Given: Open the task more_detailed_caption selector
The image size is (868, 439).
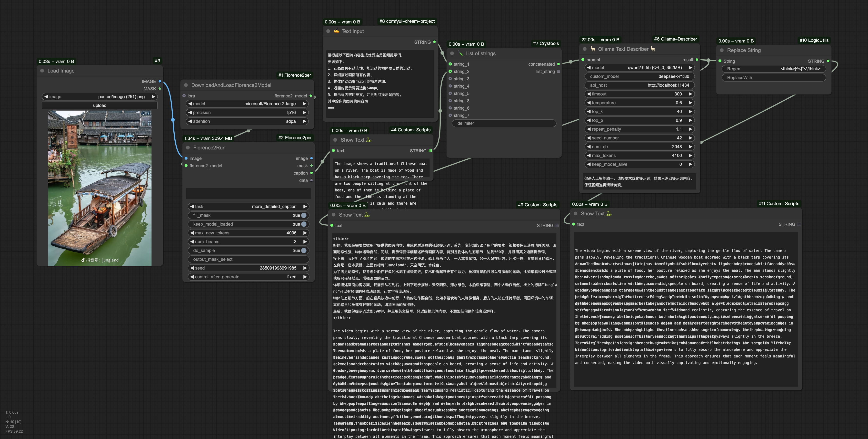Looking at the screenshot, I should [248, 207].
